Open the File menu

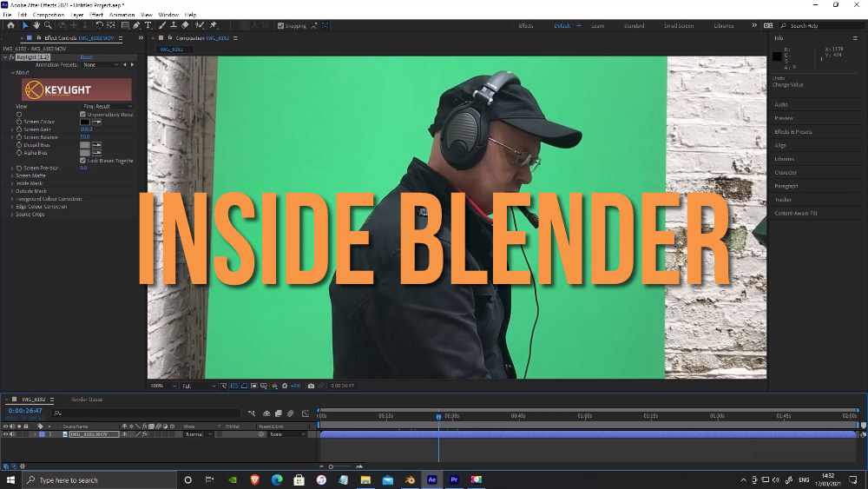pyautogui.click(x=7, y=15)
